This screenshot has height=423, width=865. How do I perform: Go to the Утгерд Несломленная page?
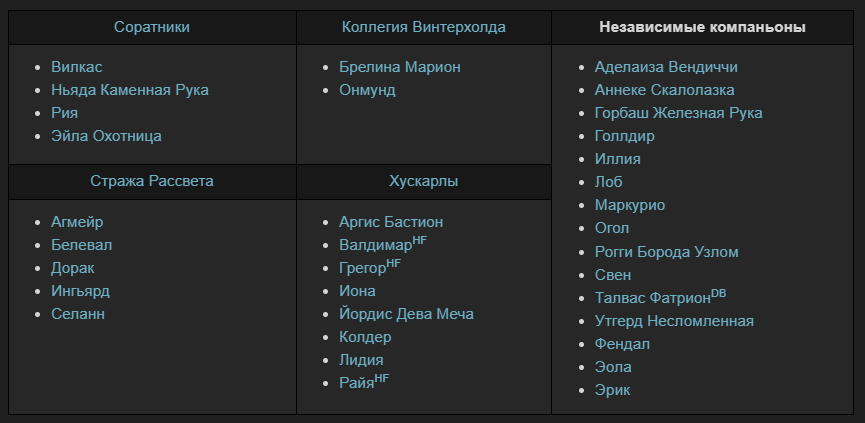pos(674,321)
